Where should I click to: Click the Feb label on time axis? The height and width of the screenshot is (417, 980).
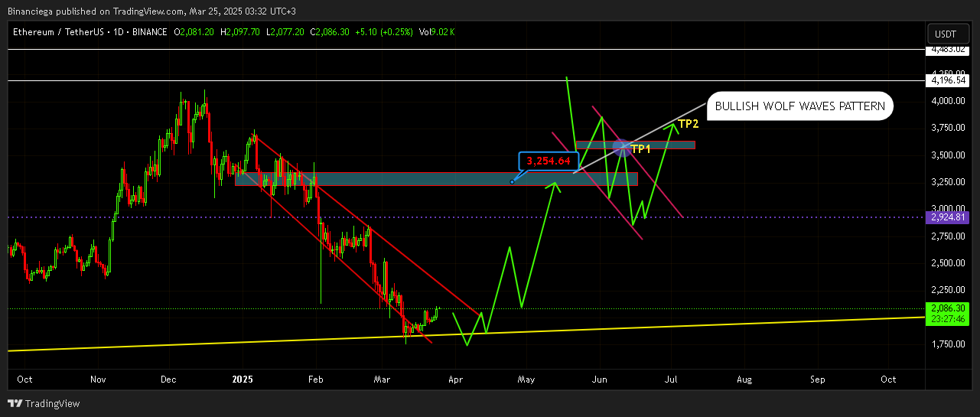pyautogui.click(x=314, y=379)
